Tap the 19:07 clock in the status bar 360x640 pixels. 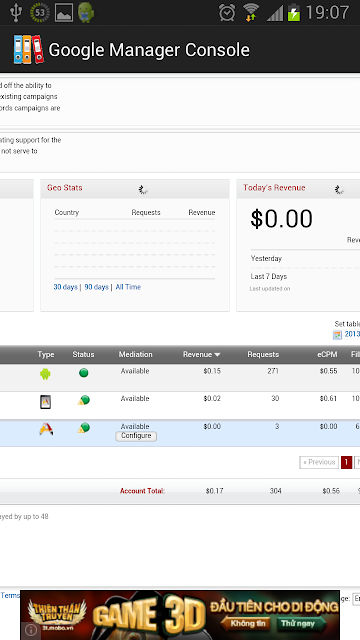[x=327, y=13]
